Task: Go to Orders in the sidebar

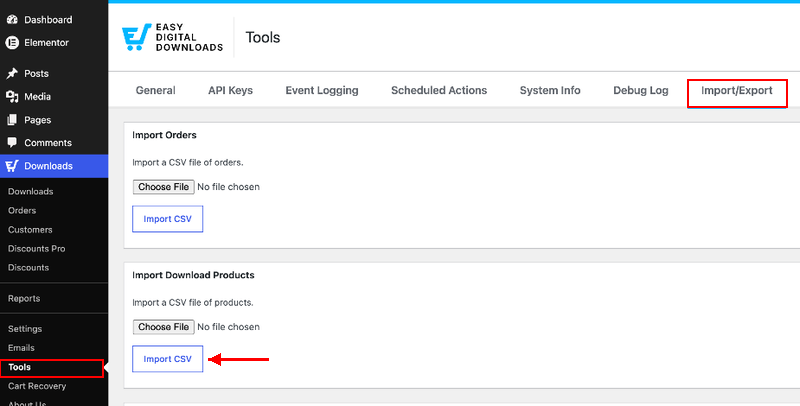Action: click(22, 211)
